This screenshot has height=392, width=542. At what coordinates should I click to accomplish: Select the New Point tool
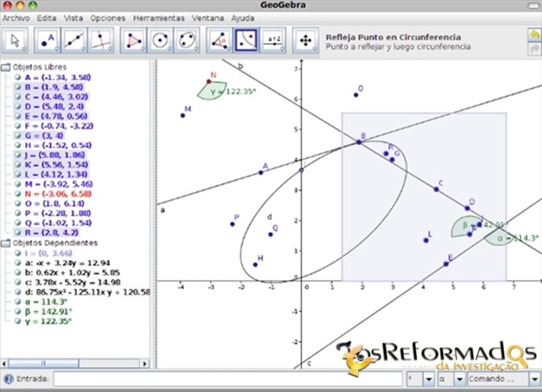coord(48,40)
